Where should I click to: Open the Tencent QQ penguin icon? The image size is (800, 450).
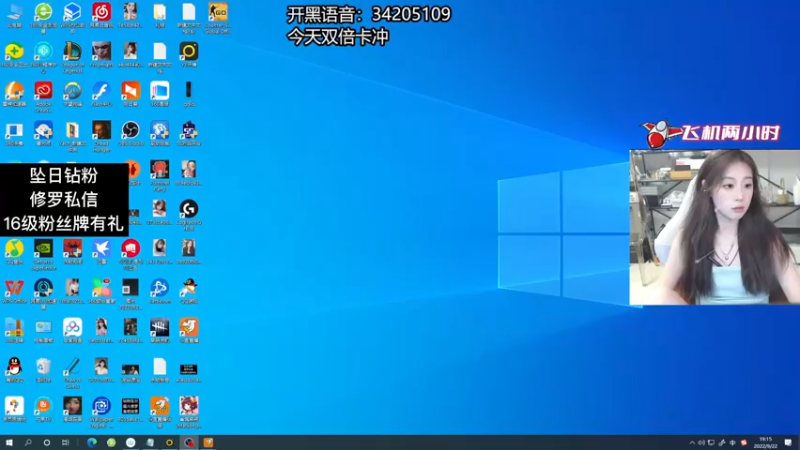point(14,366)
